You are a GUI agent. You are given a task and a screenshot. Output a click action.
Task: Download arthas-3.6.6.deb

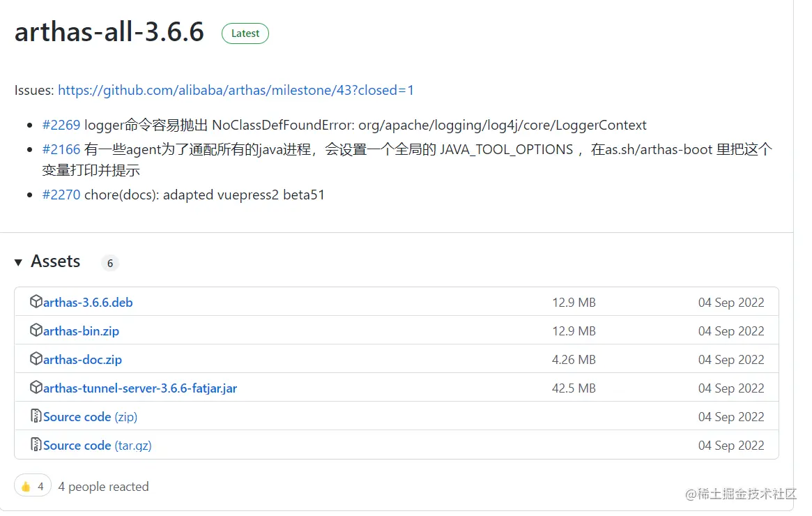tap(88, 303)
